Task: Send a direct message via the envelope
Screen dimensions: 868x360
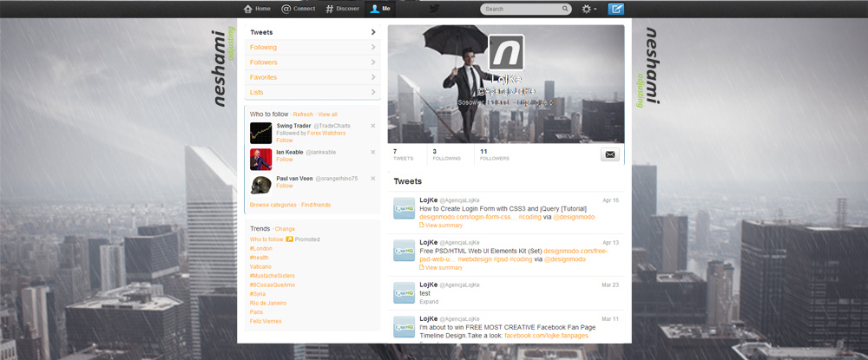Action: [x=610, y=154]
